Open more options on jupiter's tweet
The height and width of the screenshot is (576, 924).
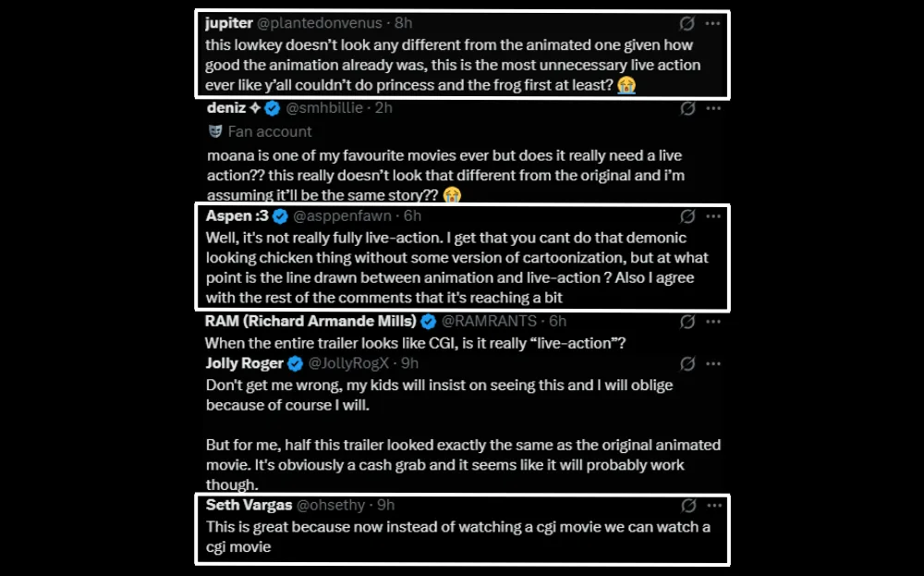pyautogui.click(x=712, y=23)
